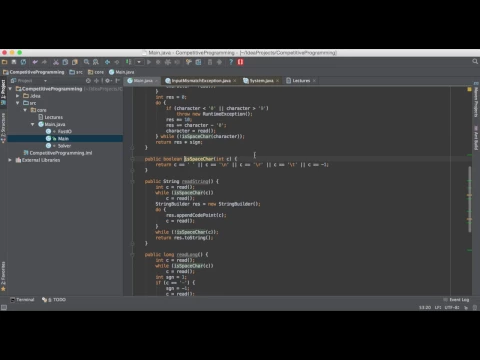Viewport: 480px width, 360px height.
Task: Click the Undo arrow in the toolbar
Action: (35, 62)
